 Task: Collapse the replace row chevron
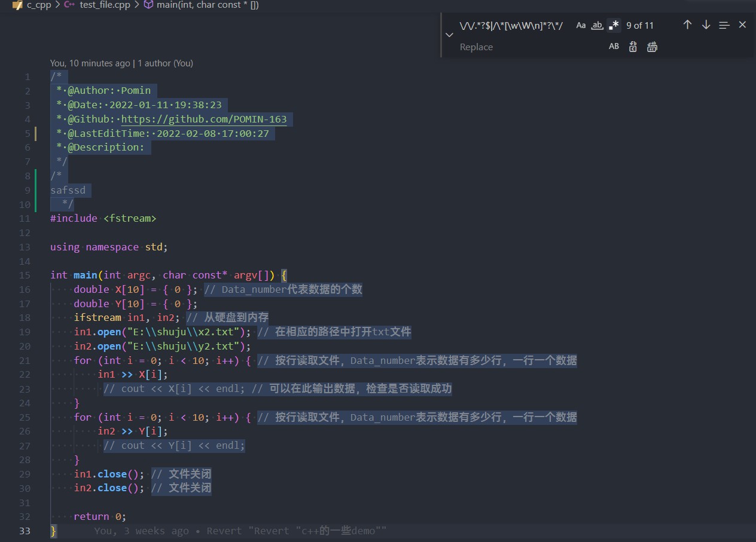click(x=449, y=35)
